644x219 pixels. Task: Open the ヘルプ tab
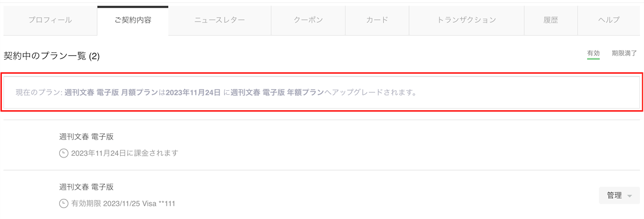pos(609,20)
